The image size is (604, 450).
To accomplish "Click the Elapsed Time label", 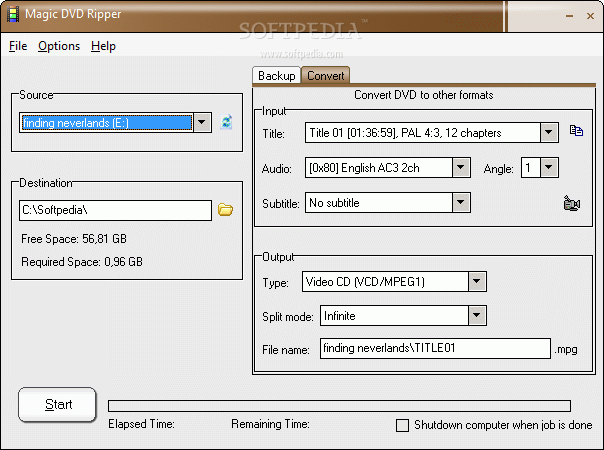I will pos(141,424).
